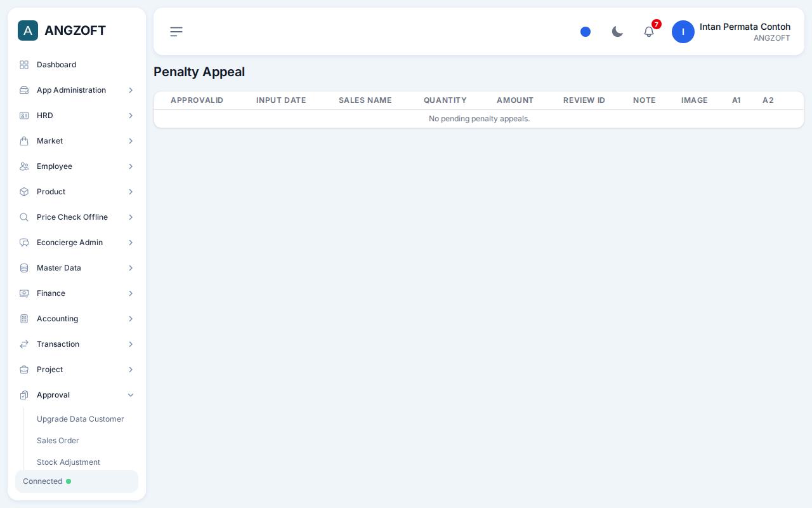Click the blue theme color dot
The height and width of the screenshot is (508, 812).
(x=586, y=32)
